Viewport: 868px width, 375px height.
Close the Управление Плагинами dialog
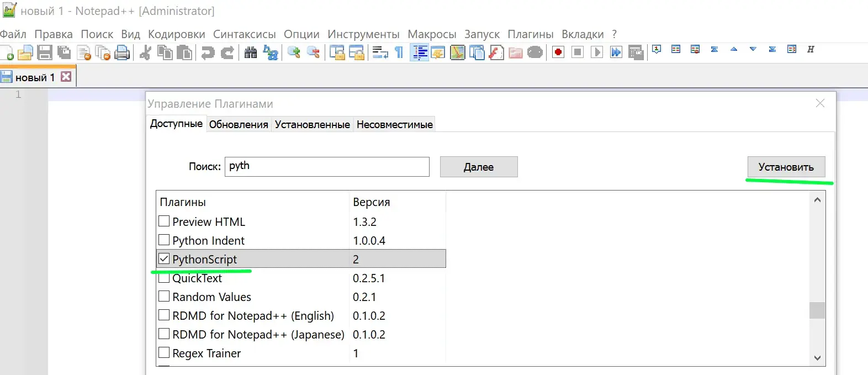click(x=821, y=103)
